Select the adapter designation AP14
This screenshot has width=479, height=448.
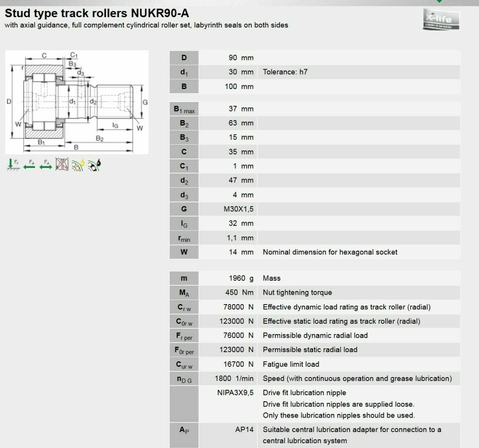click(x=244, y=430)
